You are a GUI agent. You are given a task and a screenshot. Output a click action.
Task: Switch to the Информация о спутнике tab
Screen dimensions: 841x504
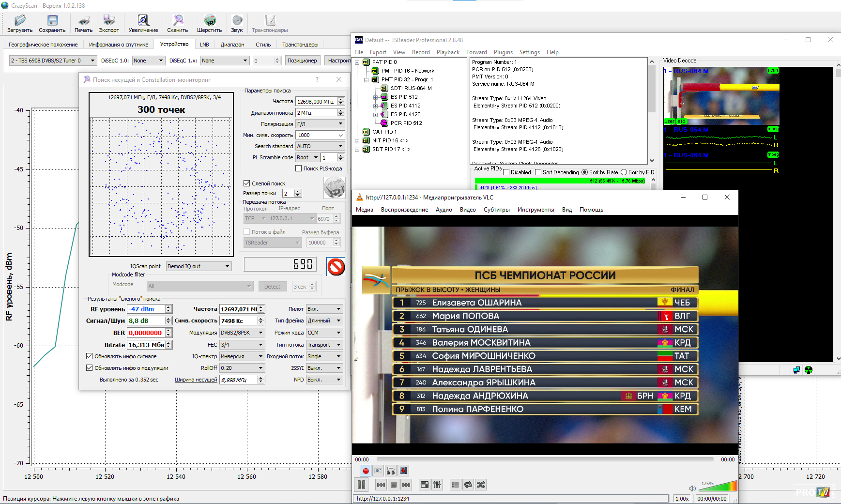pyautogui.click(x=119, y=45)
